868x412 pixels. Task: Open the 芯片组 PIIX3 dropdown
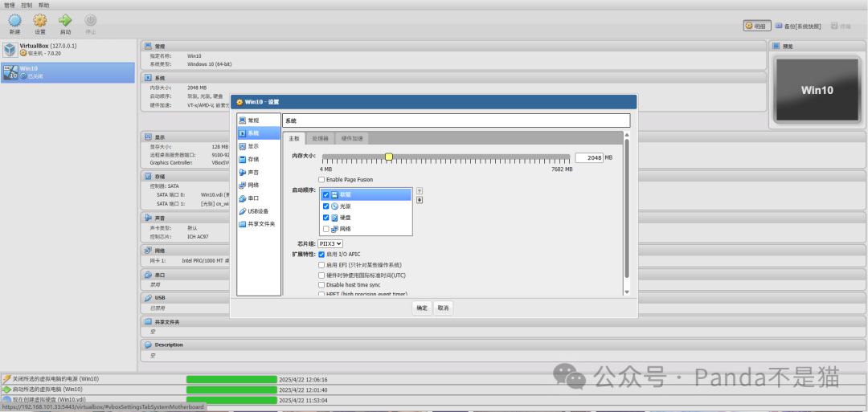(330, 243)
